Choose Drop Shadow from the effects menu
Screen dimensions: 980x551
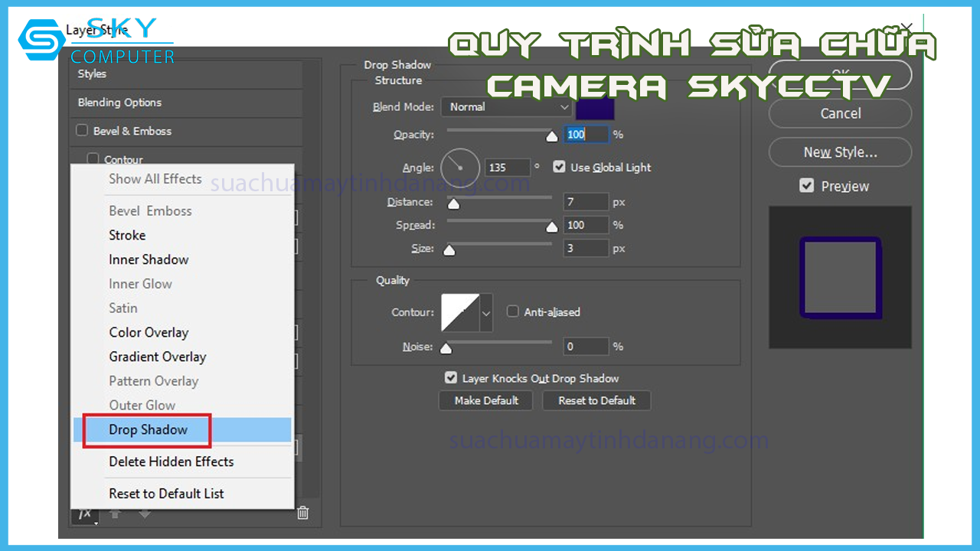[x=148, y=430]
